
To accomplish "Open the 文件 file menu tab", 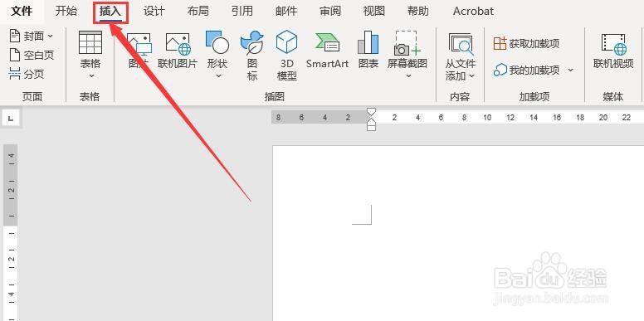I will [x=22, y=11].
